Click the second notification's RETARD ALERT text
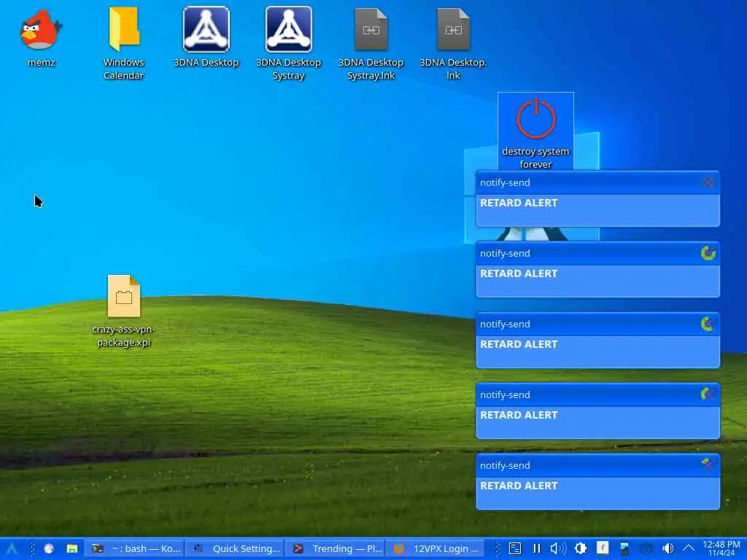 (x=519, y=274)
